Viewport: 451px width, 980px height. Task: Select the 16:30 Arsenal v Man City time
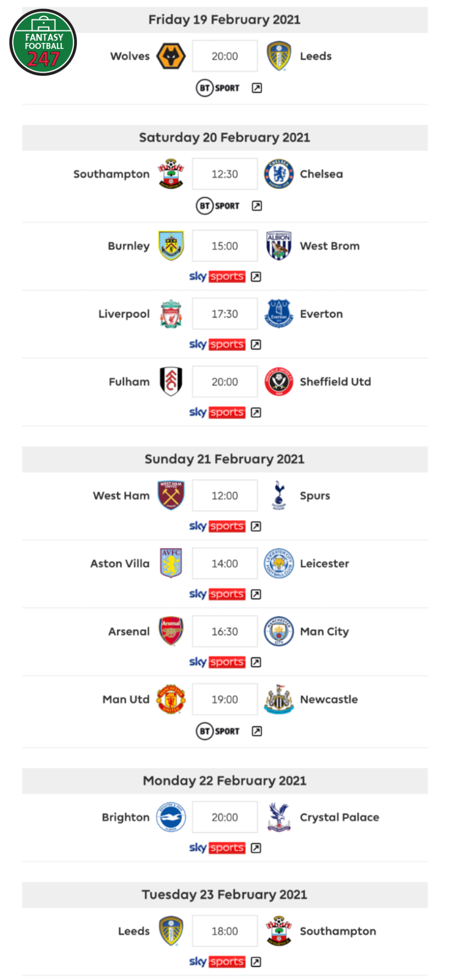pyautogui.click(x=225, y=631)
